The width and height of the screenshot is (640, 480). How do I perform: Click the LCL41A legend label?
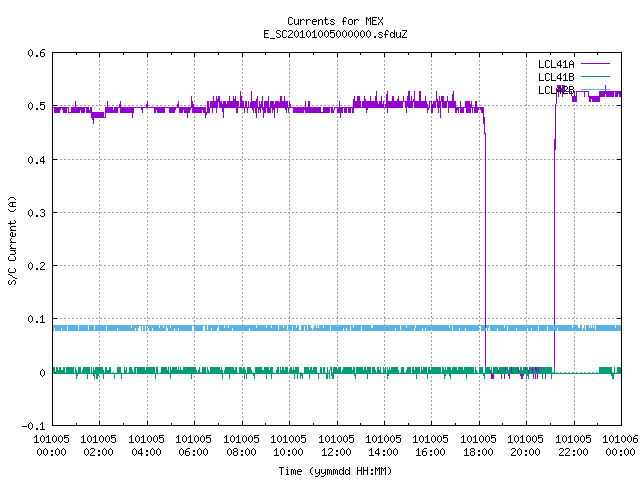556,64
